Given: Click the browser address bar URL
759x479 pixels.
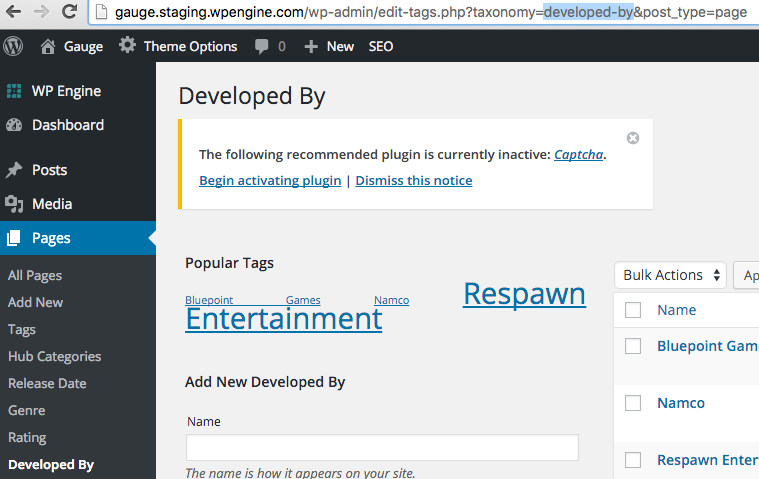Looking at the screenshot, I should tap(431, 12).
